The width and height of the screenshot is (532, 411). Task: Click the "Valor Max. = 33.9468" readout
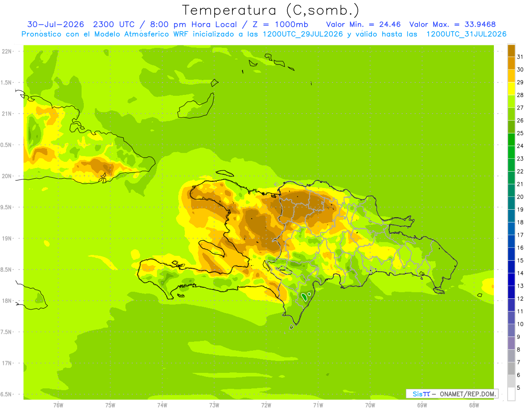coord(453,24)
